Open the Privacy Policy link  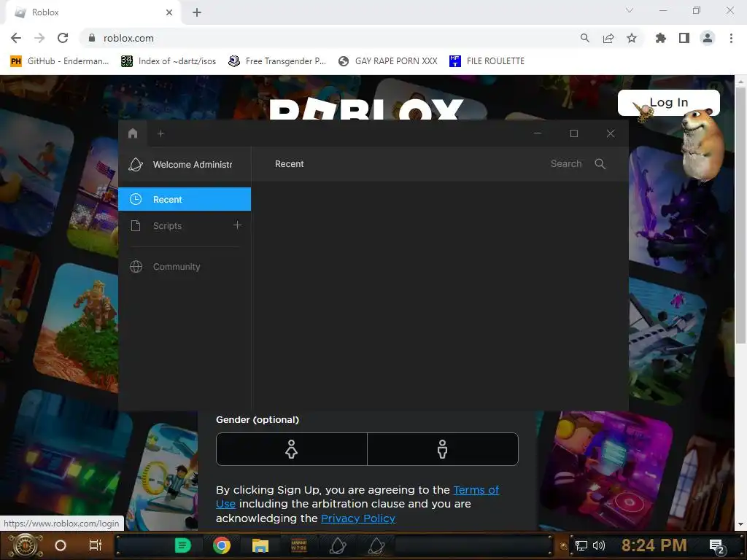tap(357, 518)
